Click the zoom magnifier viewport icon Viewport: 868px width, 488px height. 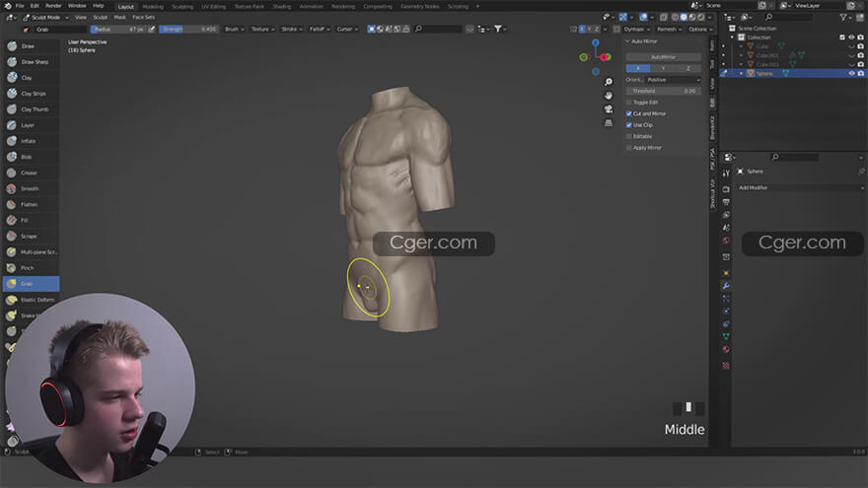click(x=609, y=82)
